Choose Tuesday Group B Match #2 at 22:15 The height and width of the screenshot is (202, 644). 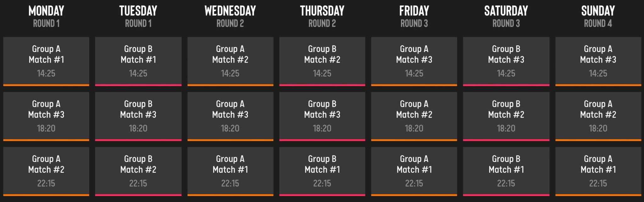pyautogui.click(x=138, y=171)
